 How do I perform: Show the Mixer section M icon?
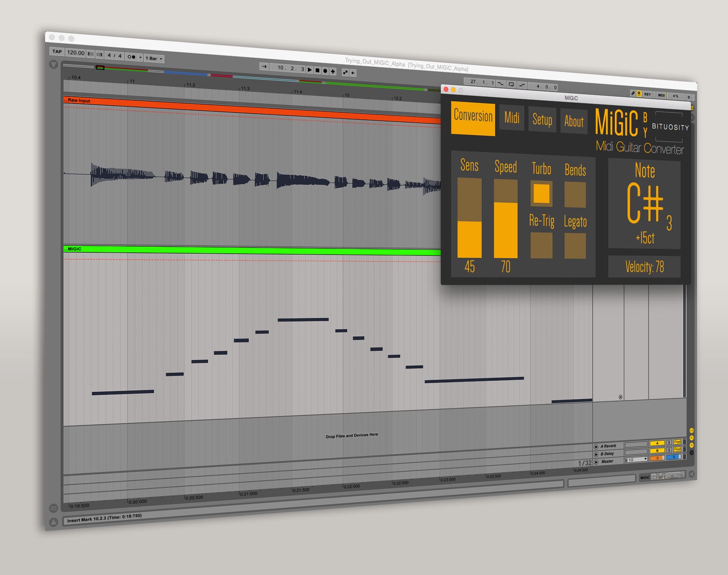pos(692,445)
